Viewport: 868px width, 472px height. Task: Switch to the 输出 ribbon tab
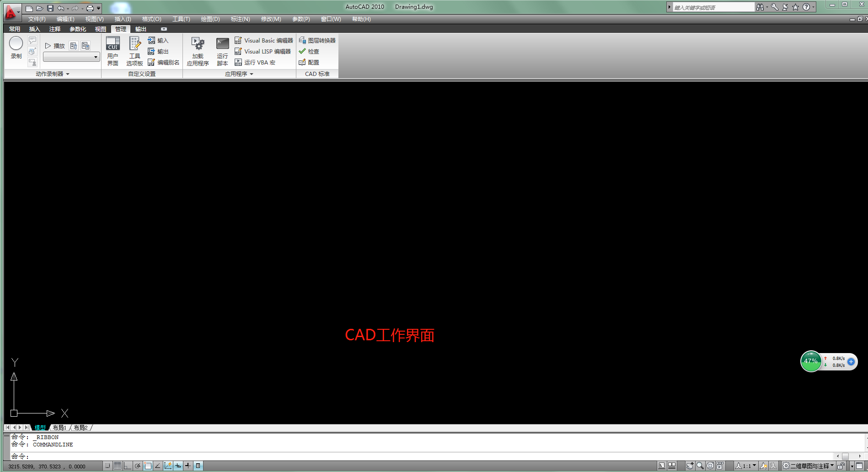pos(141,29)
